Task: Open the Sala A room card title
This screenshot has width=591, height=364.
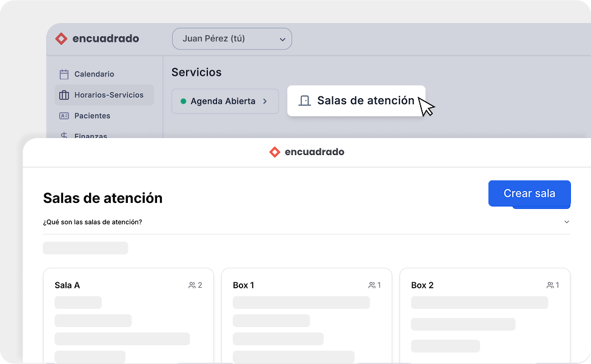Action: 67,285
